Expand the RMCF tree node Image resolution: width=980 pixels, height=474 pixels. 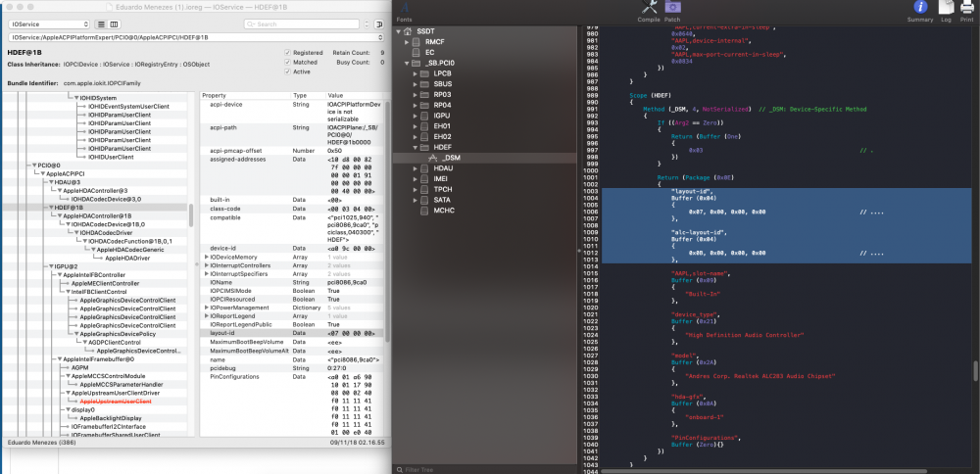(407, 41)
